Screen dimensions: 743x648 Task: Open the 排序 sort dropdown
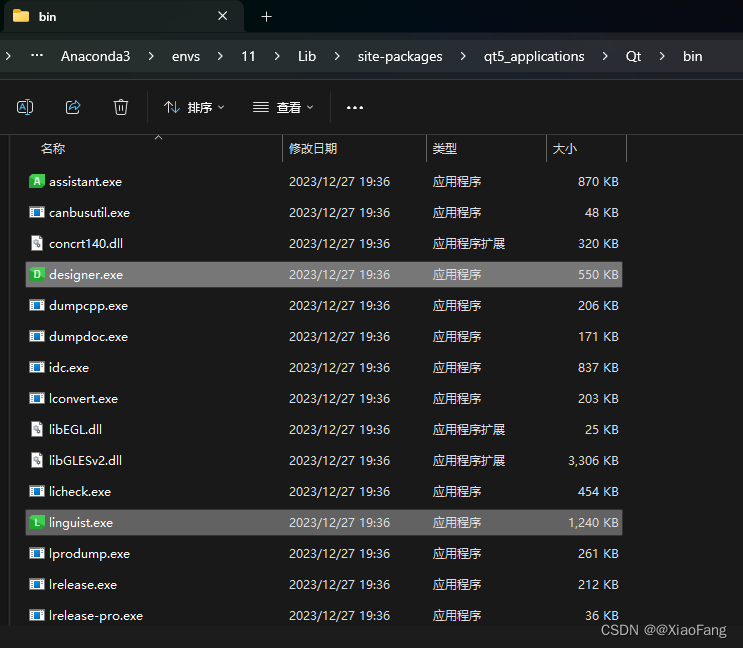coord(194,108)
